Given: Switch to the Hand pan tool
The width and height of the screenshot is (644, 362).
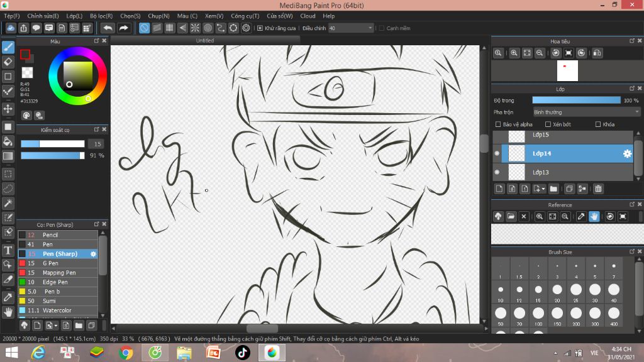Looking at the screenshot, I should click(8, 312).
